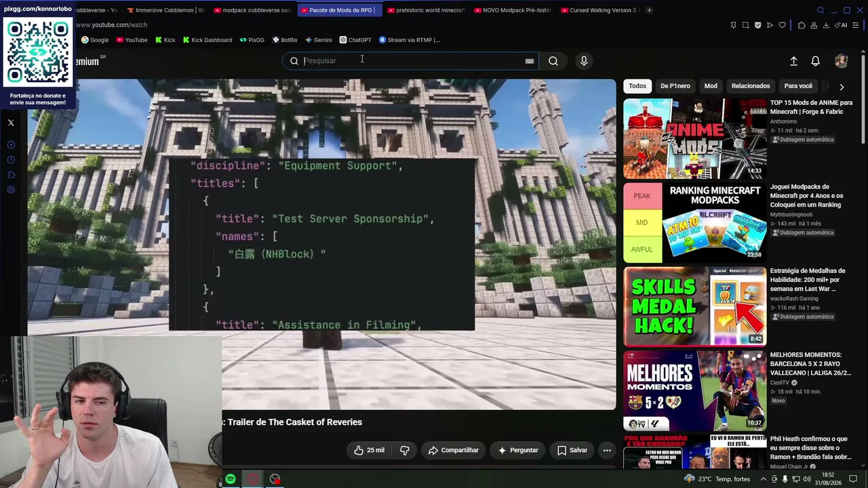Screen dimensions: 868x488
Task: Click the Compartilhar share button
Action: pyautogui.click(x=454, y=450)
